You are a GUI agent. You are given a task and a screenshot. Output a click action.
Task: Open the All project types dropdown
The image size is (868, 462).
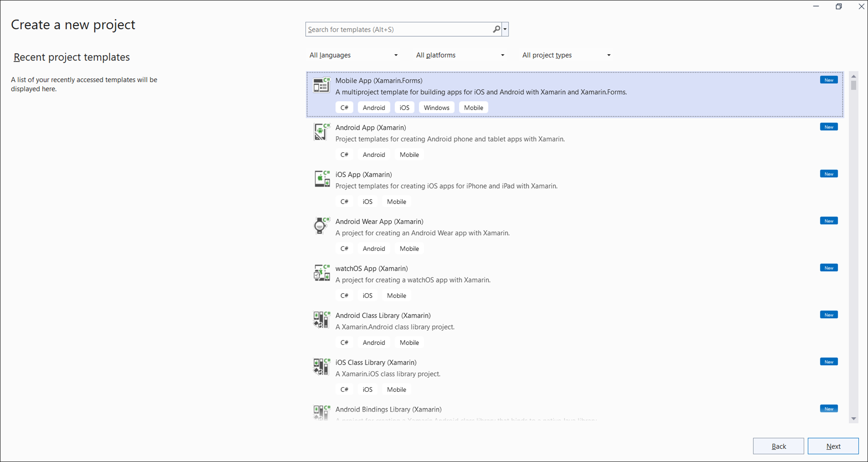(x=566, y=55)
